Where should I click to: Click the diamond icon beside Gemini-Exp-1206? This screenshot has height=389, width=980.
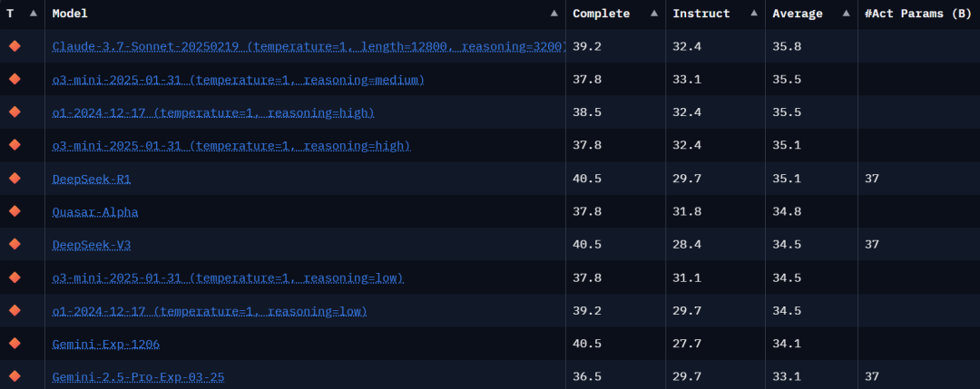click(15, 344)
